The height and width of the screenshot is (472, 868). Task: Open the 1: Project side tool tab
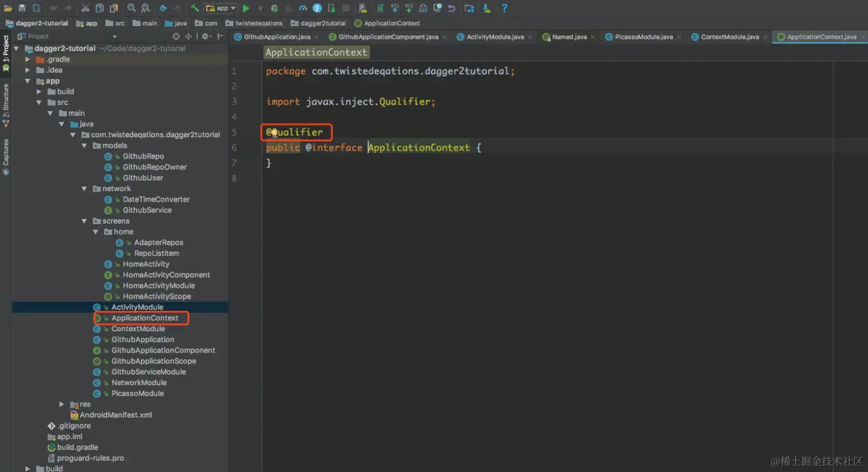pos(6,53)
